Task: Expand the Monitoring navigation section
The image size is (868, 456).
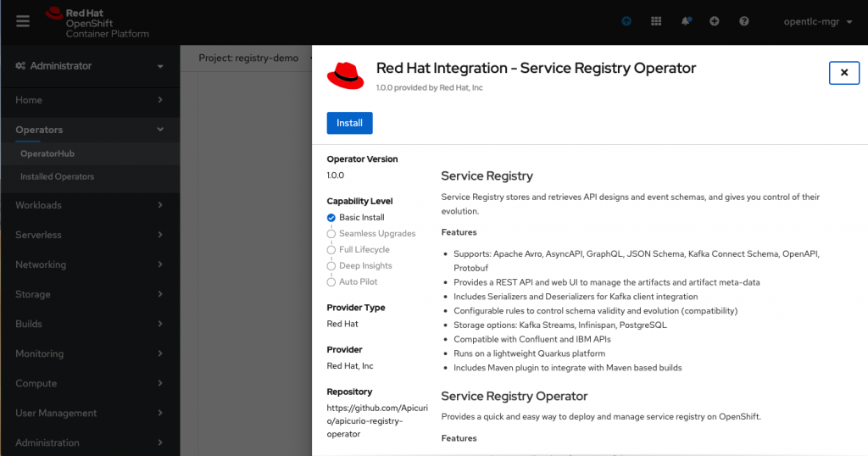Action: point(90,353)
